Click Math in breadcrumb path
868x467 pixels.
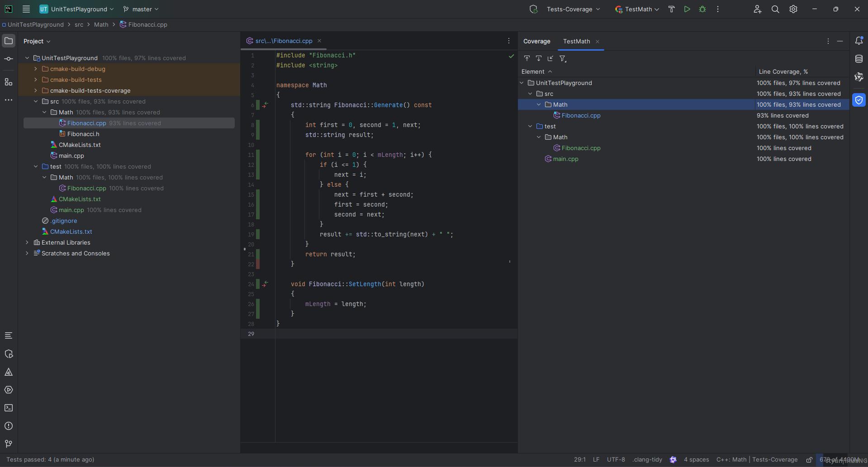(101, 24)
